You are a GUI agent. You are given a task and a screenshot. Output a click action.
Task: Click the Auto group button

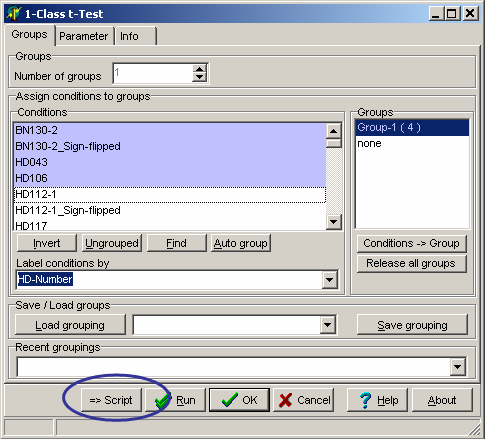click(x=241, y=243)
